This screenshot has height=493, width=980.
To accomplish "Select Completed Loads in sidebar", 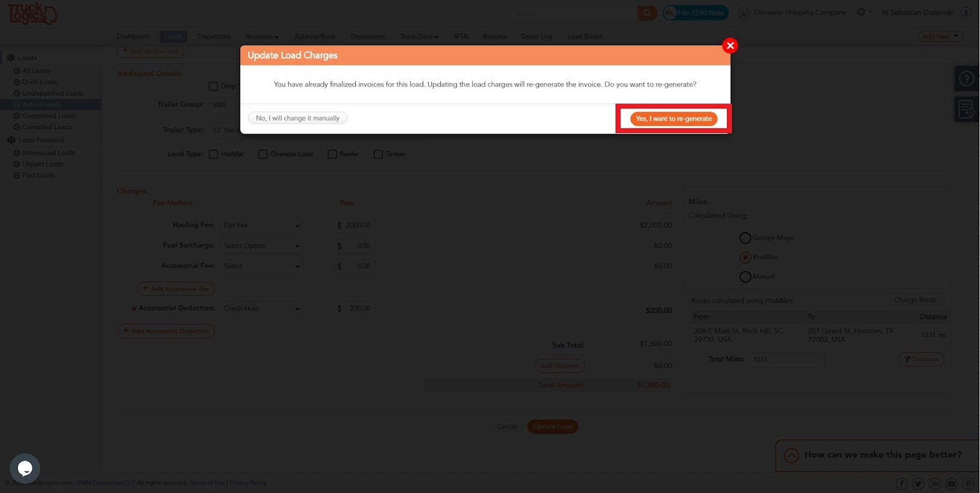I will click(49, 116).
